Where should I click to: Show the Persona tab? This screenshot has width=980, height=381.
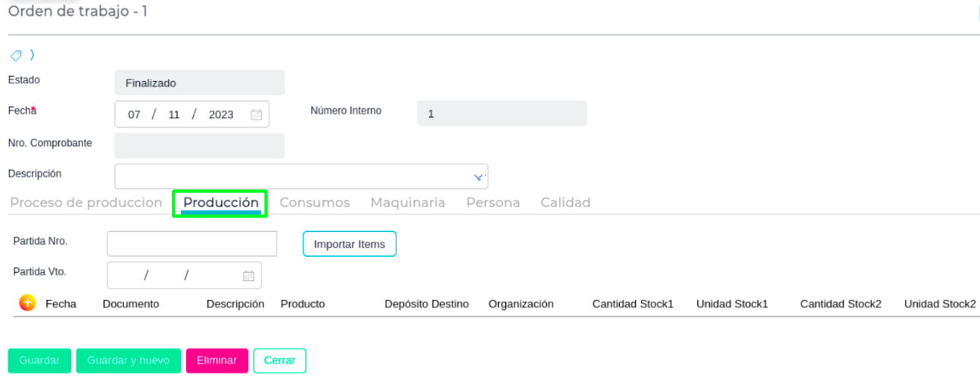(x=493, y=203)
